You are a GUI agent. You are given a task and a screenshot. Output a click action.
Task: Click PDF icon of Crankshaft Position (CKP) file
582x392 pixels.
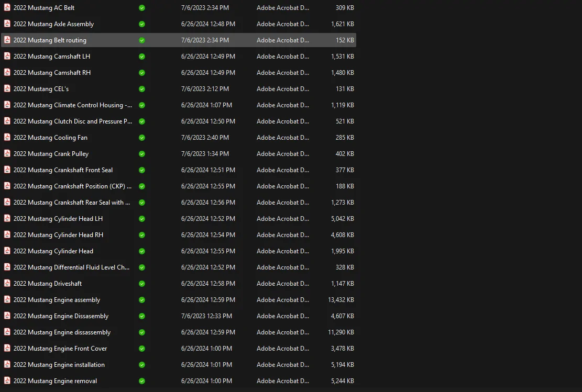pyautogui.click(x=7, y=186)
